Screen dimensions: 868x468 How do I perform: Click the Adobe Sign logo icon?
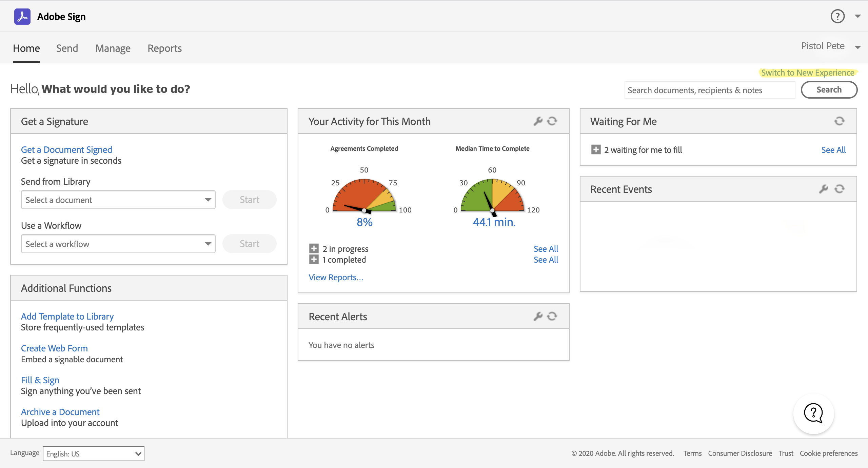coord(22,16)
